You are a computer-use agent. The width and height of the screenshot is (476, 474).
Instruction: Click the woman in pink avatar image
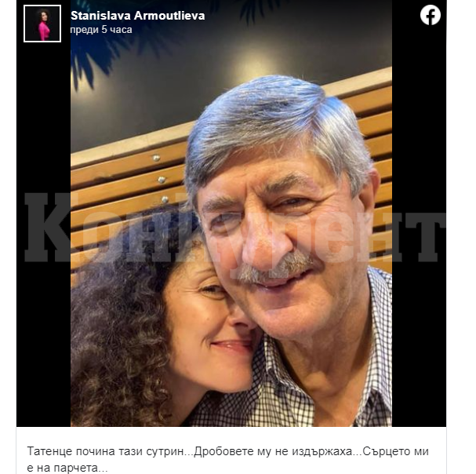tap(42, 24)
